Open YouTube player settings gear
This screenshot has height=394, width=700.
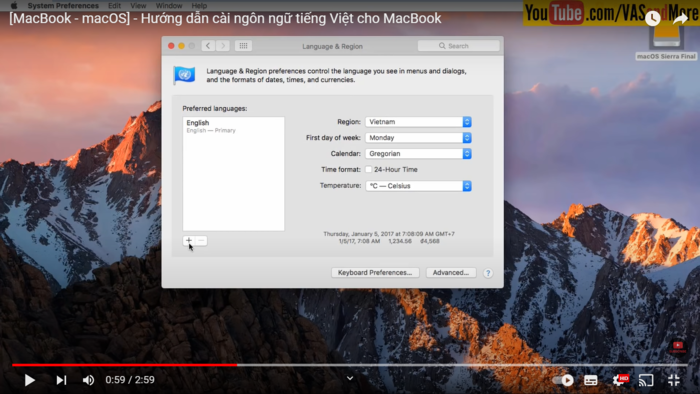(x=620, y=380)
